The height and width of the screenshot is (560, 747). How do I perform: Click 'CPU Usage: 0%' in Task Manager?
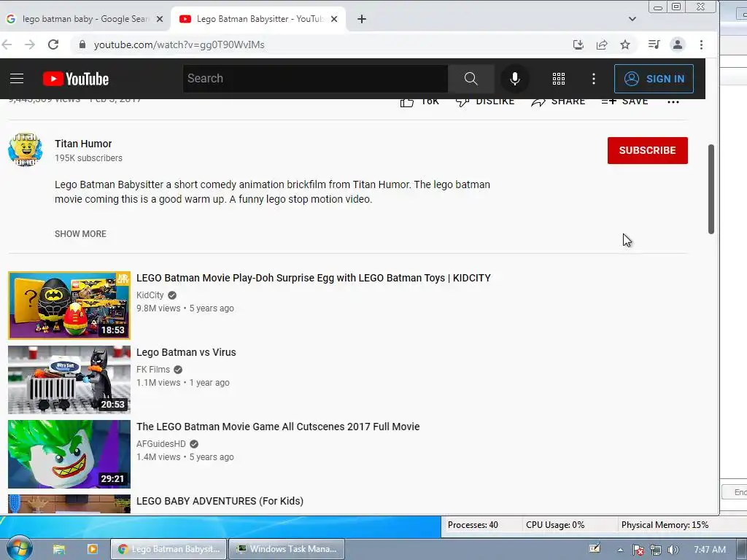tap(555, 525)
